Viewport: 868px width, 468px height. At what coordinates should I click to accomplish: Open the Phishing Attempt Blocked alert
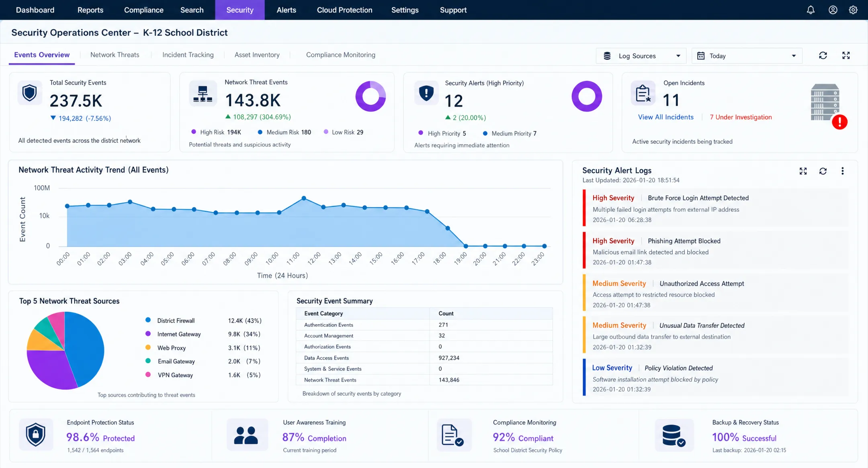[715, 251]
